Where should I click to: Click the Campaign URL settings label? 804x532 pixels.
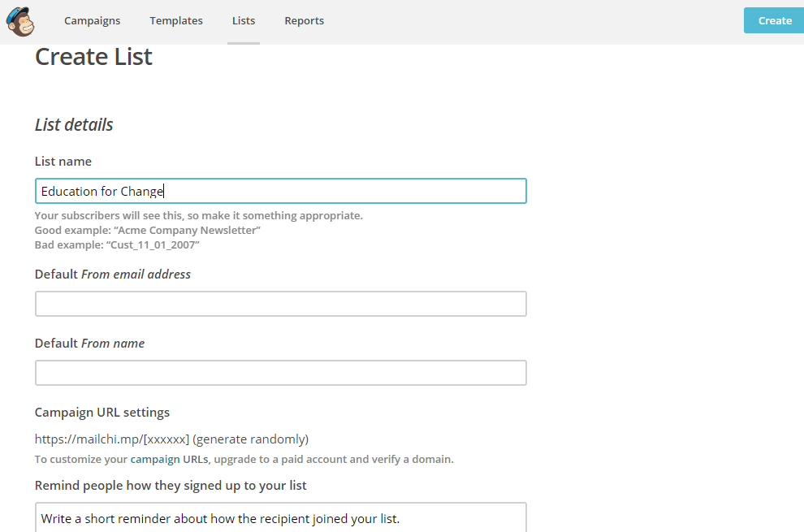[102, 412]
